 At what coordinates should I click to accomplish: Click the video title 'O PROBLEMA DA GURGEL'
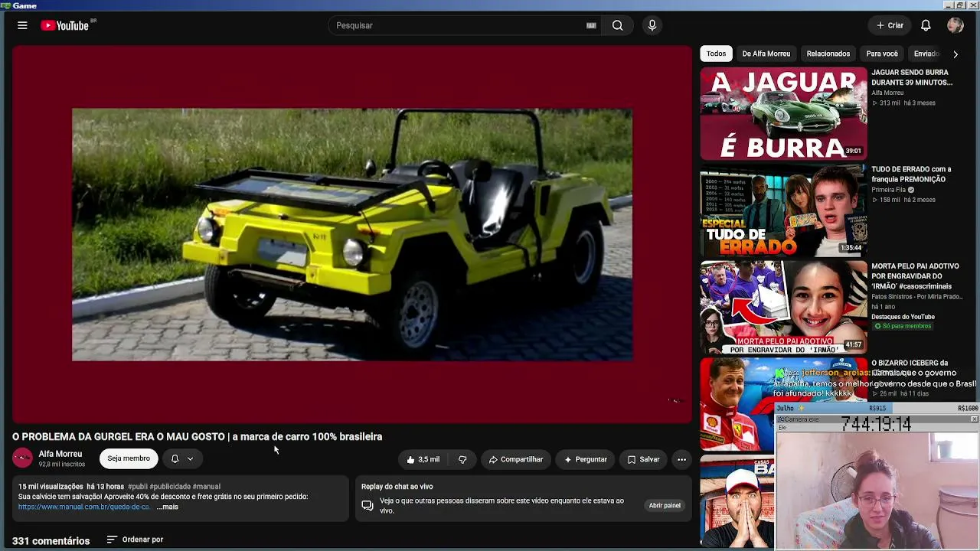tap(197, 436)
